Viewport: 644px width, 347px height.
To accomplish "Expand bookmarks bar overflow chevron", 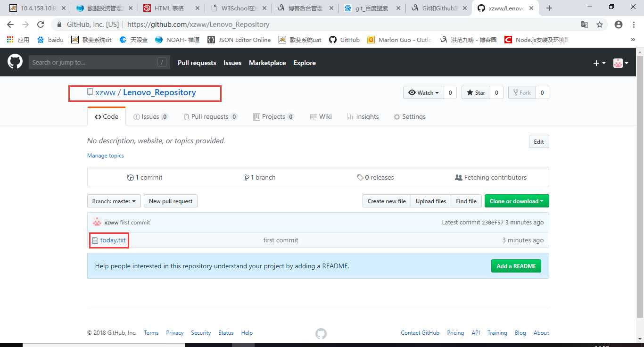I will pyautogui.click(x=633, y=40).
